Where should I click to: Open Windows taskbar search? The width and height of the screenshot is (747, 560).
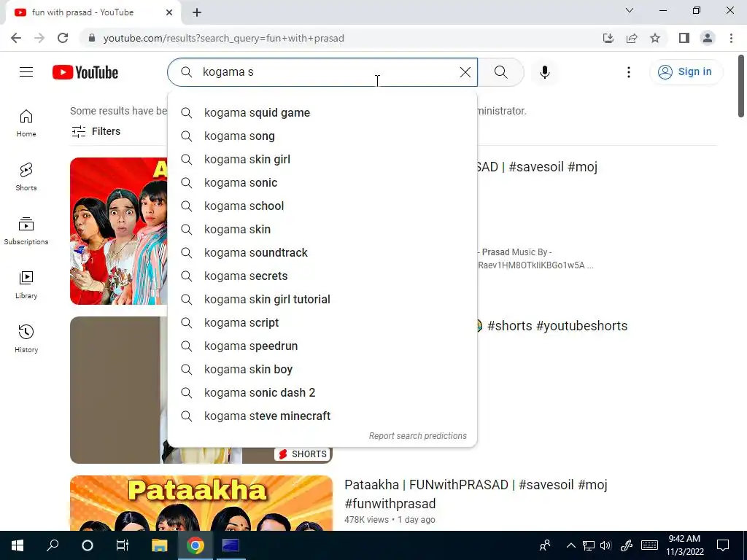(53, 545)
